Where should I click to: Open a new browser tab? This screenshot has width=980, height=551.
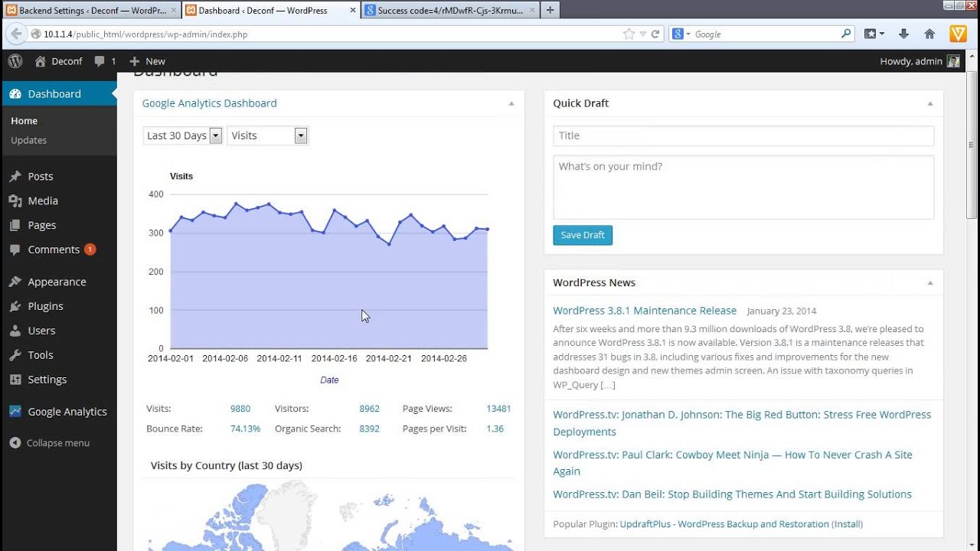pyautogui.click(x=550, y=11)
